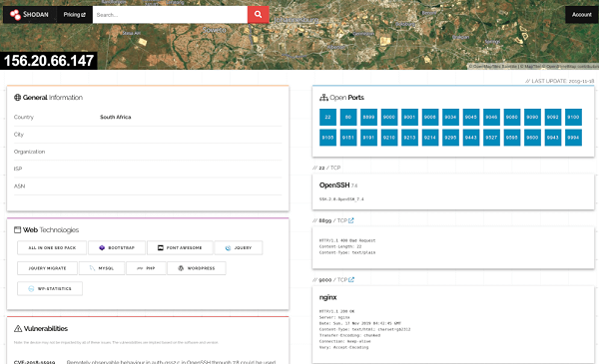This screenshot has width=599, height=364.
Task: Click the HTTP/1.1 400 Bad Request line
Action: (347, 240)
